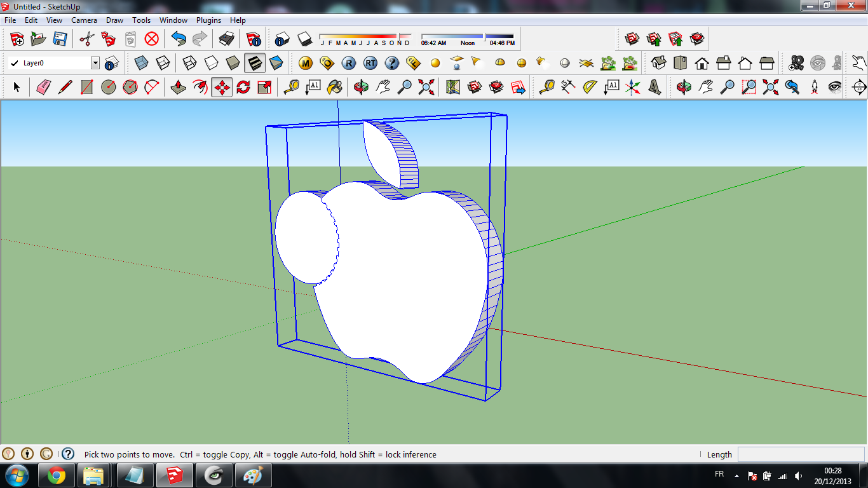Image resolution: width=868 pixels, height=488 pixels.
Task: Enable Wireframe face style
Action: coord(189,63)
